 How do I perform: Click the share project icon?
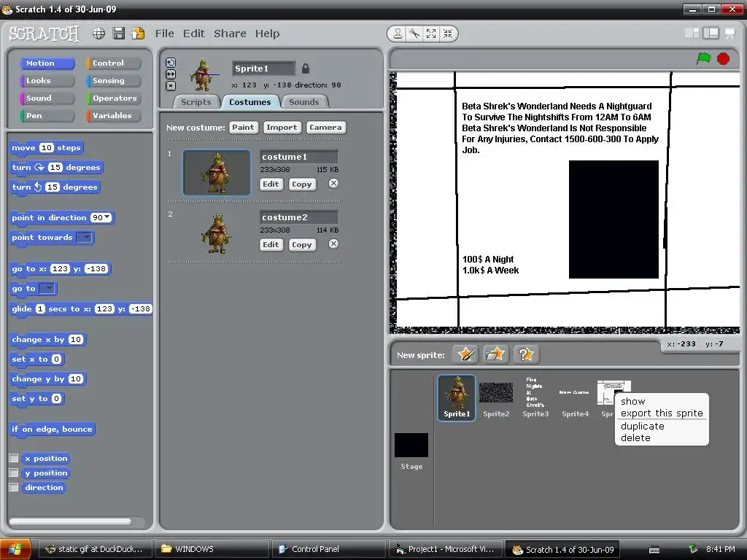(138, 34)
